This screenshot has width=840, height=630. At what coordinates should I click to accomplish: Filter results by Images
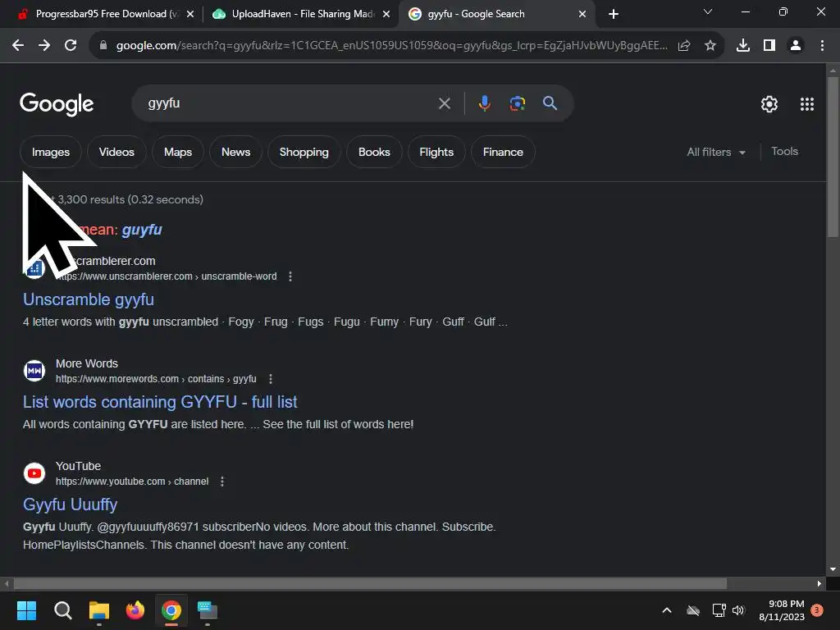tap(51, 152)
